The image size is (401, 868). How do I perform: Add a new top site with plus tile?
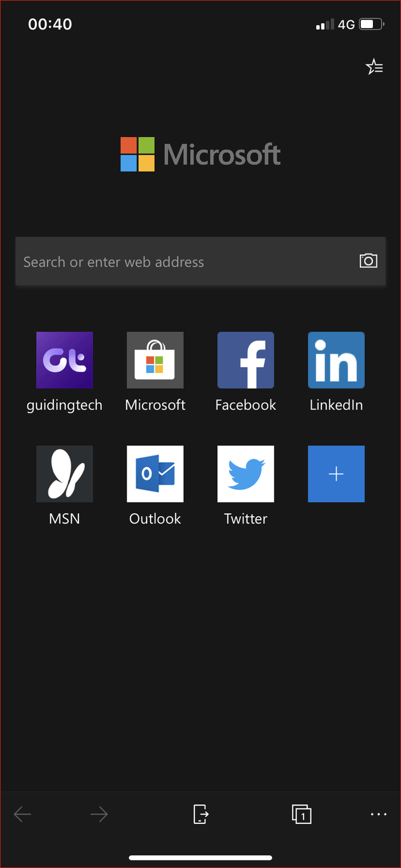pos(336,474)
